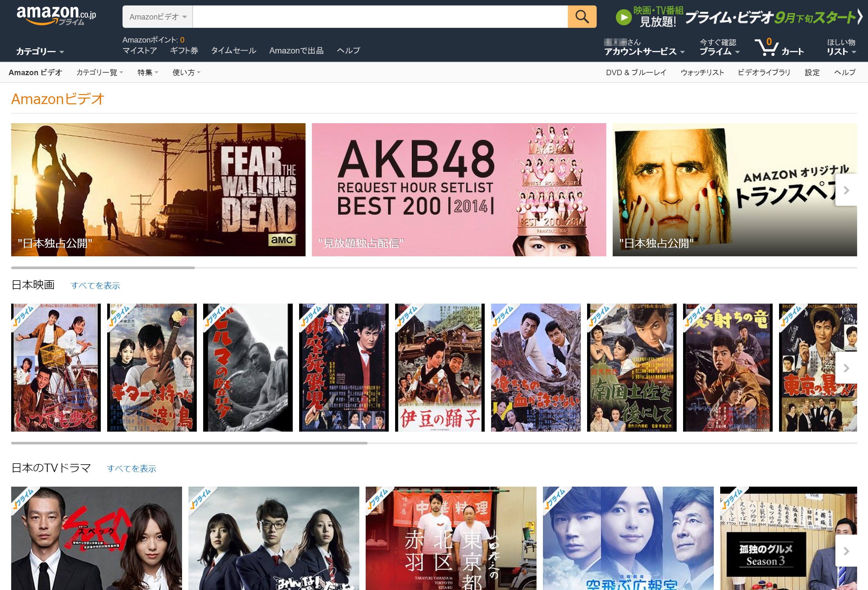
Task: Open the AKB48 Request Hour Setlist banner
Action: tap(459, 190)
